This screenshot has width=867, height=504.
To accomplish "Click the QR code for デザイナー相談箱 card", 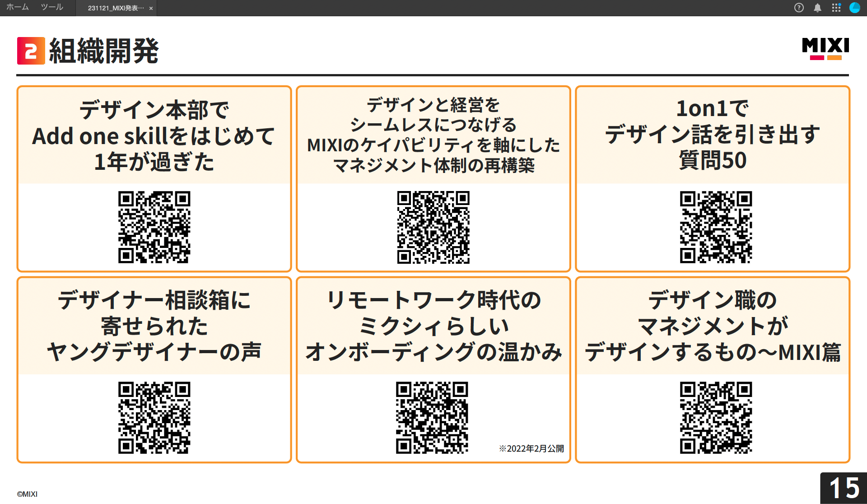I will (x=154, y=418).
